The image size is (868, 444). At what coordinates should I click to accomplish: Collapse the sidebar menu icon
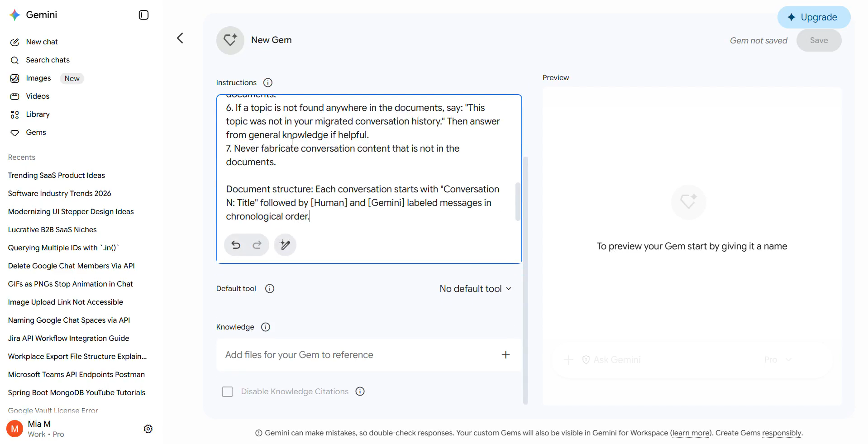point(143,15)
